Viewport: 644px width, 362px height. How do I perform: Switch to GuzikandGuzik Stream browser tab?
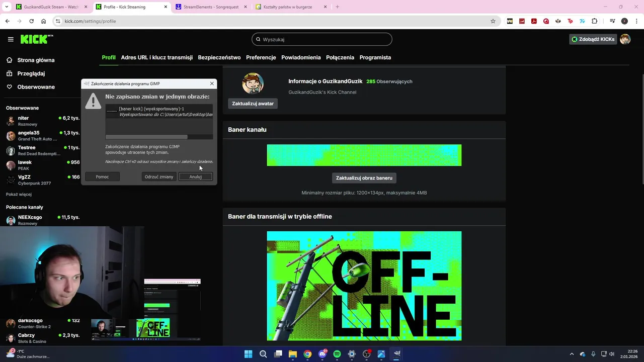50,7
